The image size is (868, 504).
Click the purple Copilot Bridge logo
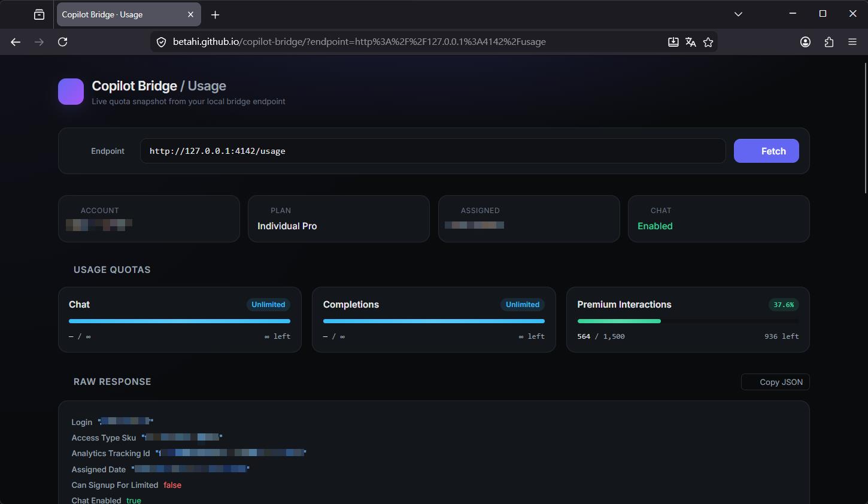click(71, 92)
